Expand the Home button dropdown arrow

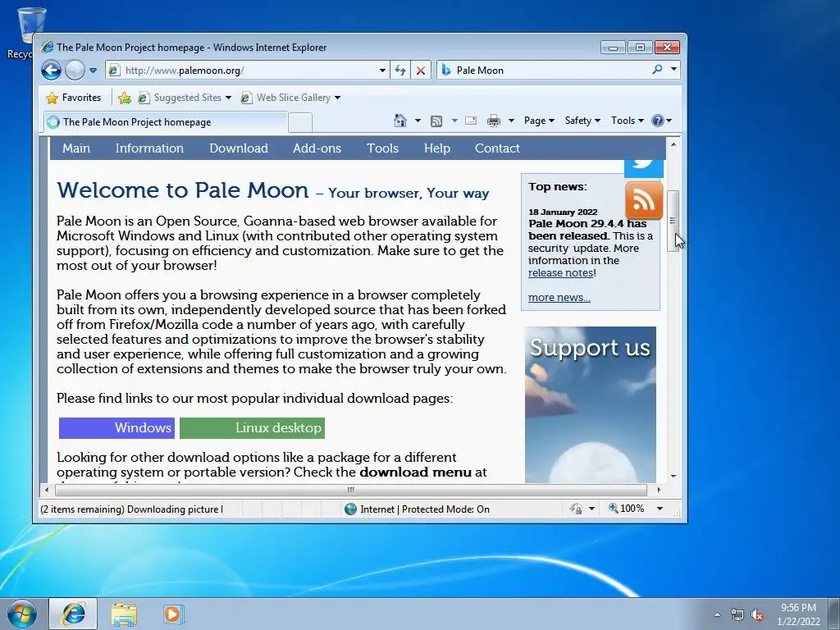pyautogui.click(x=418, y=121)
